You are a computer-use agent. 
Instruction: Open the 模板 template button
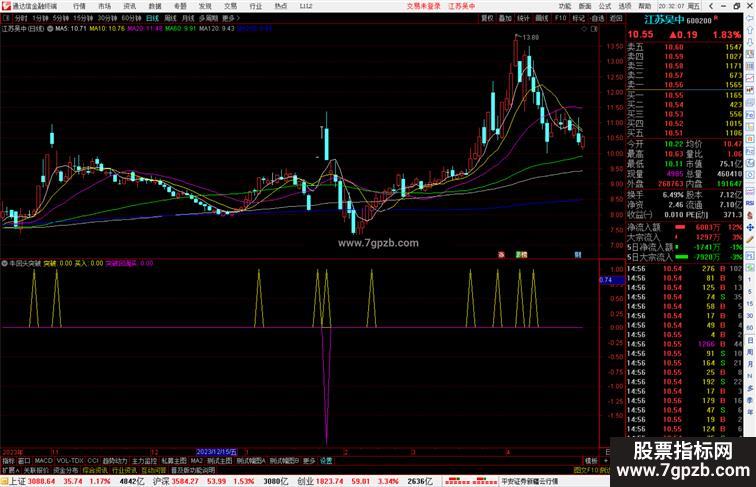[591, 461]
